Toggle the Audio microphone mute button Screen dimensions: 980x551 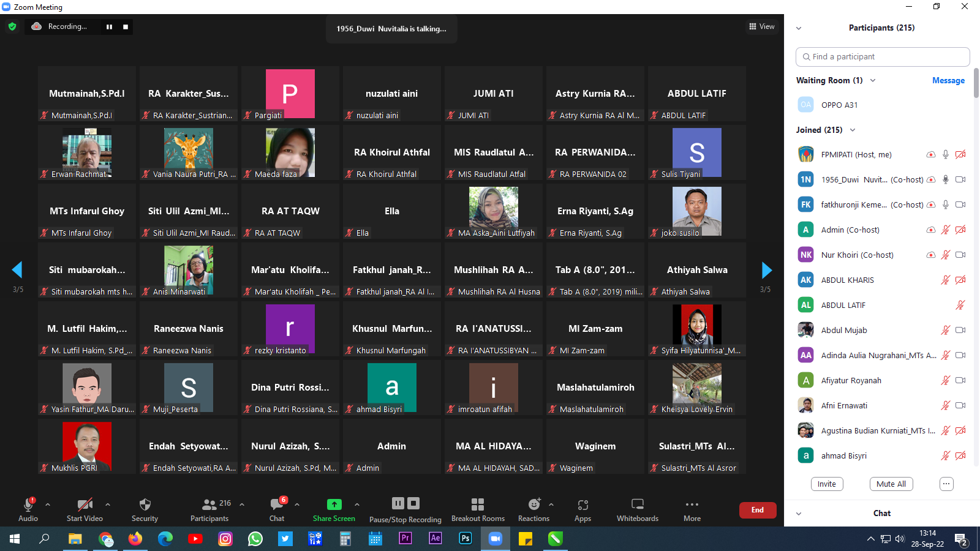pos(28,505)
